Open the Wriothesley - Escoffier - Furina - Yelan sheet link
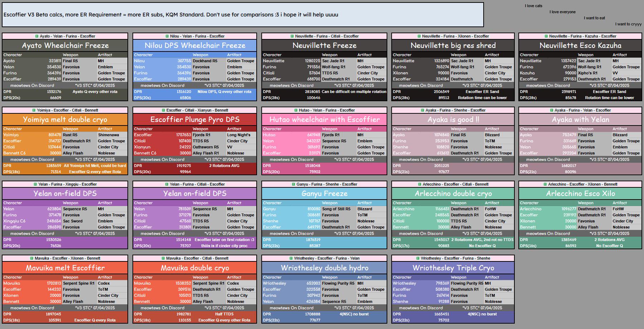Viewport: 644px width, 329px height. (x=327, y=258)
